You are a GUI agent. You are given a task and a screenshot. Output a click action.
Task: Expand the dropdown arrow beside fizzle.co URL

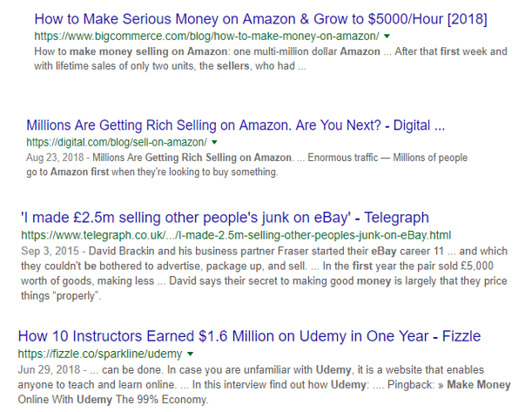(x=191, y=354)
